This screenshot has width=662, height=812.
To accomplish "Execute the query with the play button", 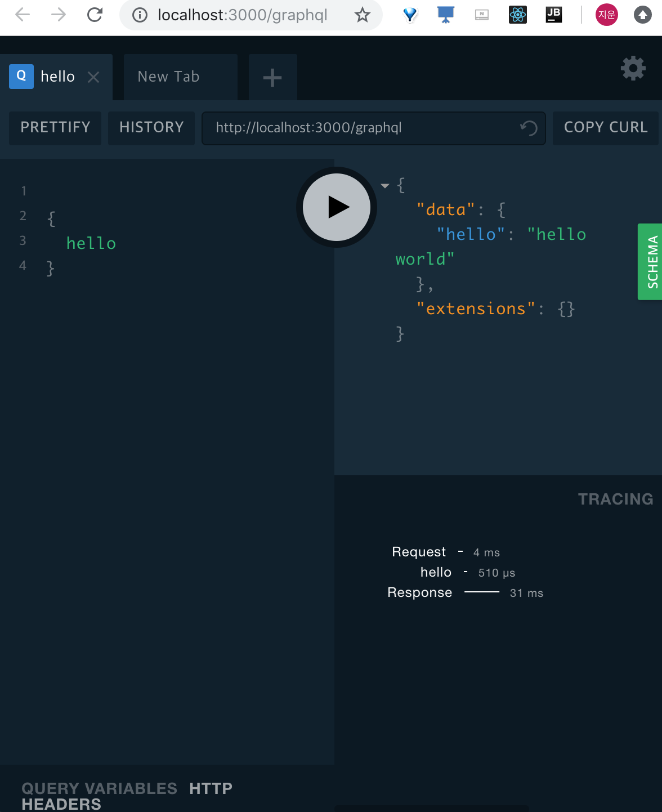I will pyautogui.click(x=336, y=207).
